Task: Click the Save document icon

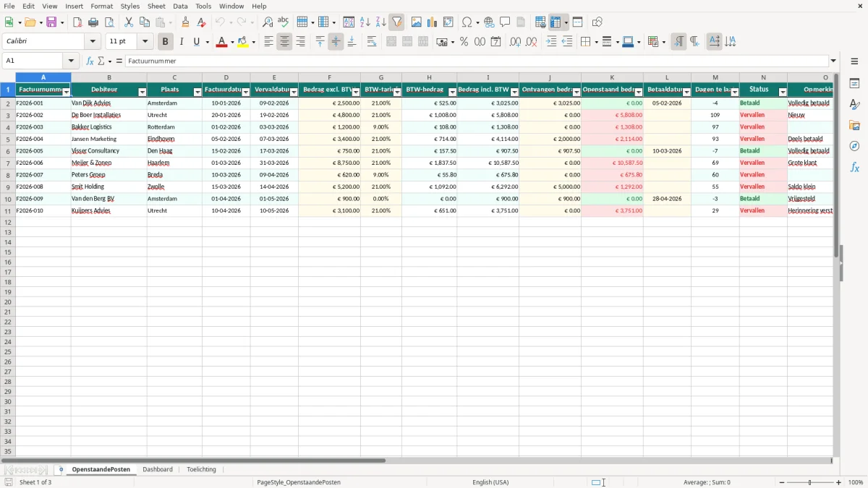Action: [51, 22]
